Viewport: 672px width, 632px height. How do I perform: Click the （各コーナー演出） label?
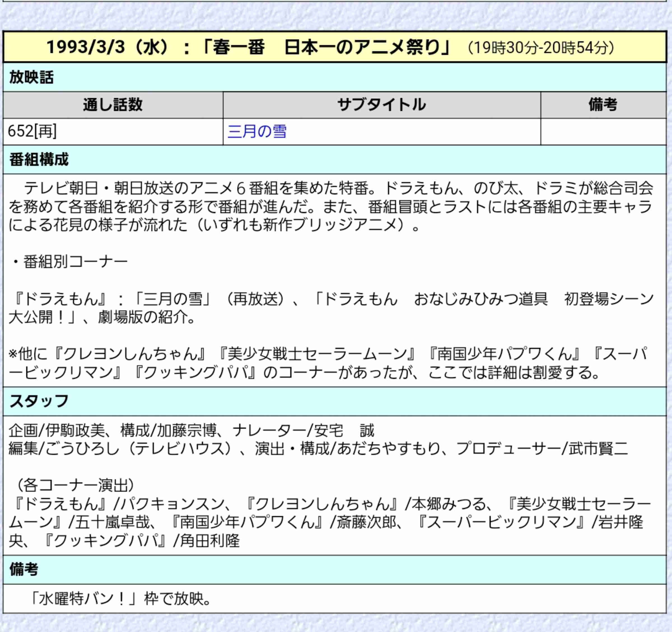75,485
